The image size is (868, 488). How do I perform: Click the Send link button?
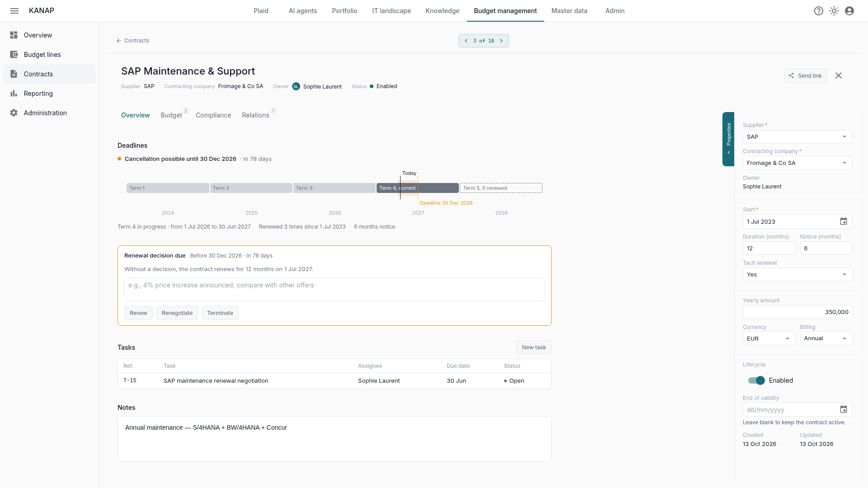click(x=806, y=75)
